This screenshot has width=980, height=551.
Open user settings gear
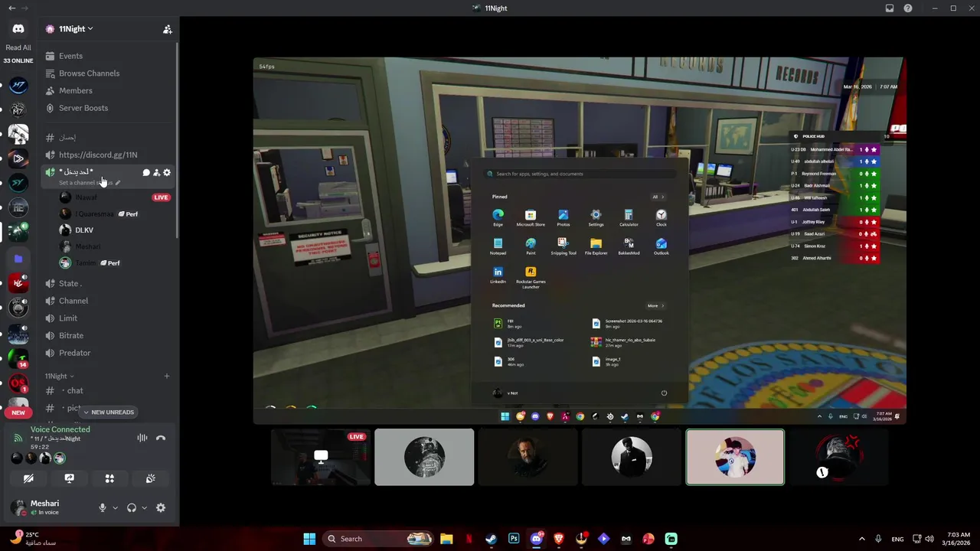[x=160, y=507]
